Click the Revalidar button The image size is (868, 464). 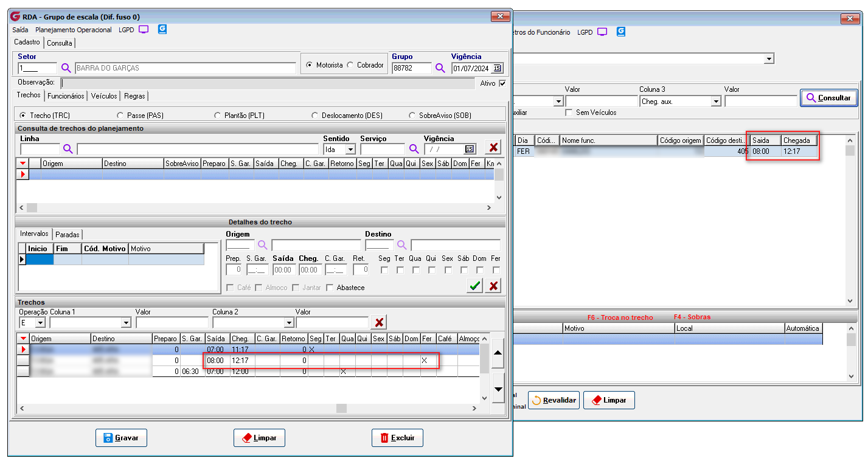click(x=554, y=400)
